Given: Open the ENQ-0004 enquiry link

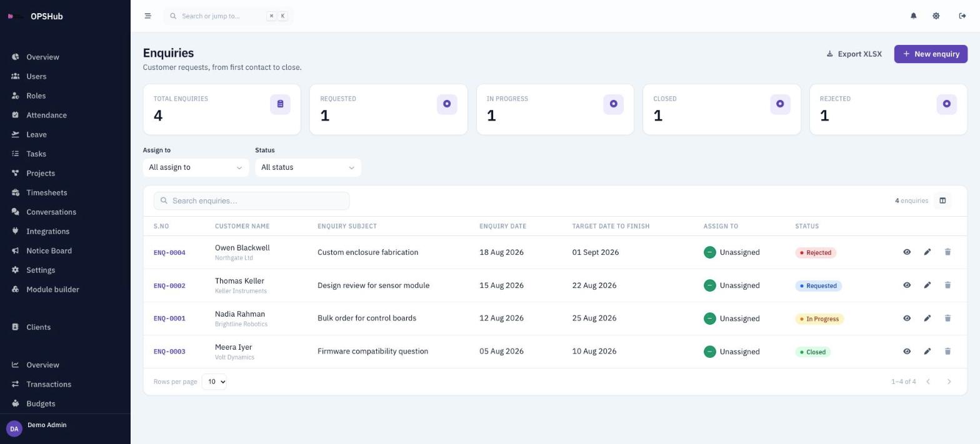Looking at the screenshot, I should coord(169,252).
